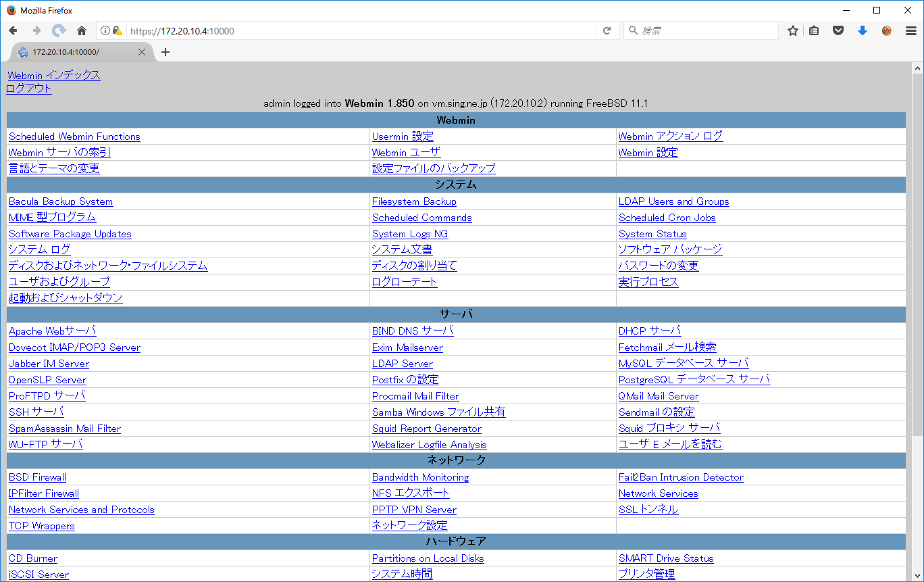This screenshot has width=924, height=582.
Task: Open System Logs NG link
Action: tap(410, 234)
